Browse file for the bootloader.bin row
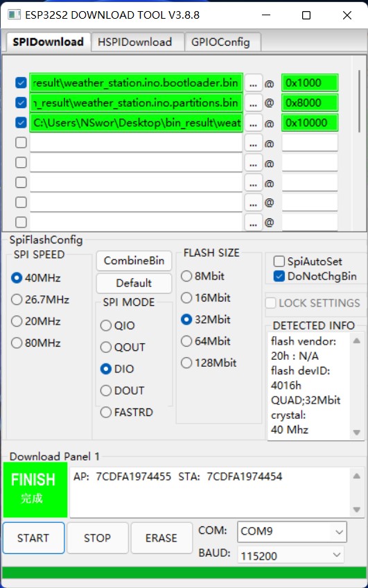The width and height of the screenshot is (368, 588). click(254, 83)
